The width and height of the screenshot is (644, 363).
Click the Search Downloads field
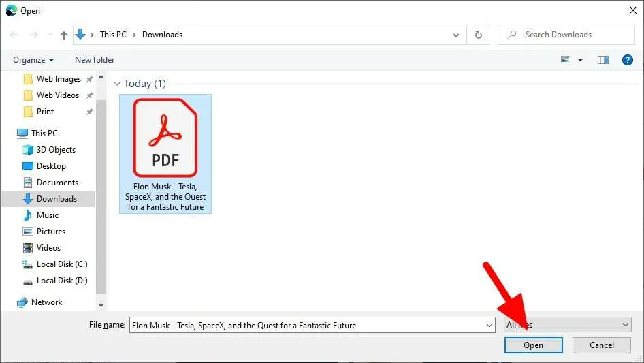(x=566, y=35)
